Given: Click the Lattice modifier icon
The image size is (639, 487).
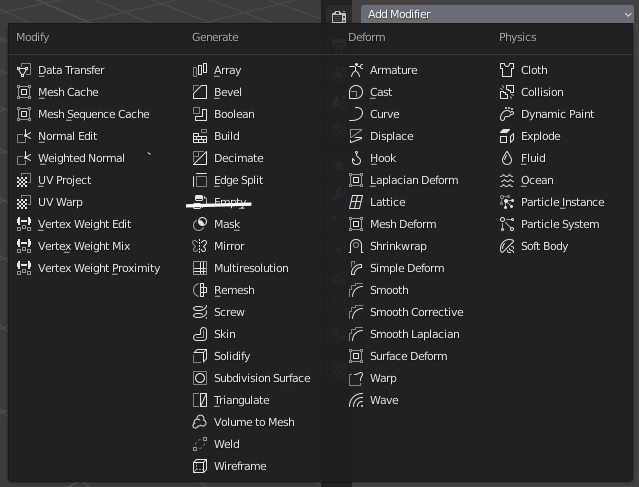Looking at the screenshot, I should click(x=356, y=202).
